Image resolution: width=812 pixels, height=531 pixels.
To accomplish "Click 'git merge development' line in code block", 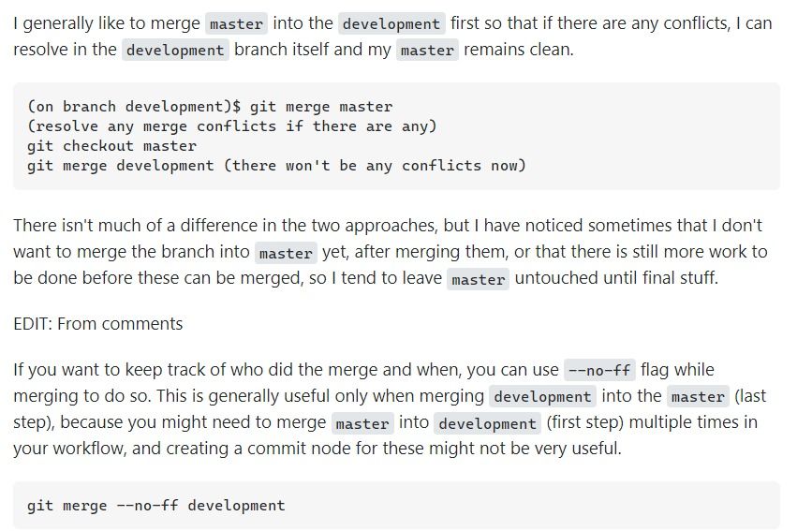I will coord(276,166).
